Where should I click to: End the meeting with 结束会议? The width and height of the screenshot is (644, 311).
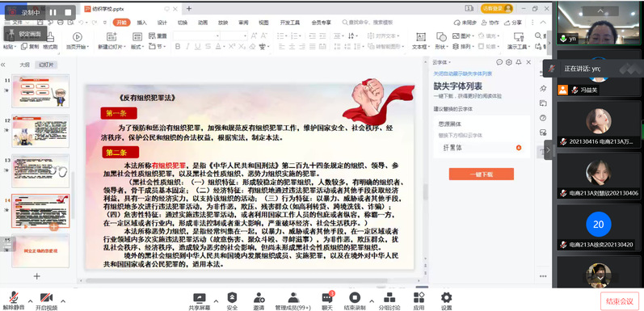click(620, 301)
